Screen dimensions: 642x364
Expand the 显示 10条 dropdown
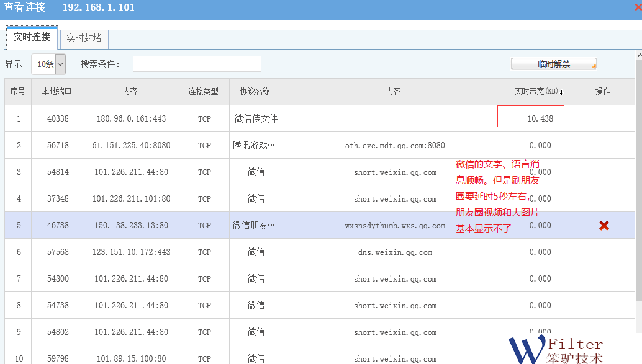pos(60,64)
